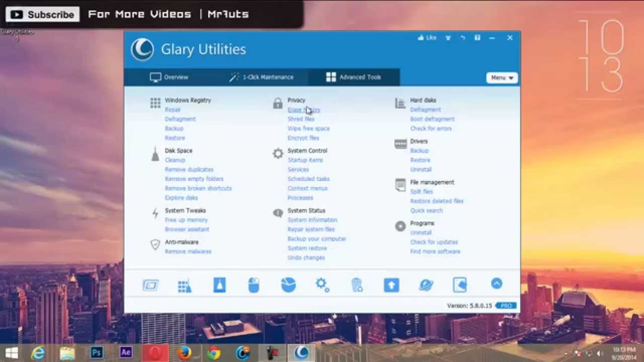The height and width of the screenshot is (362, 644).
Task: Open the help question mark icon in title bar
Action: coord(477,38)
